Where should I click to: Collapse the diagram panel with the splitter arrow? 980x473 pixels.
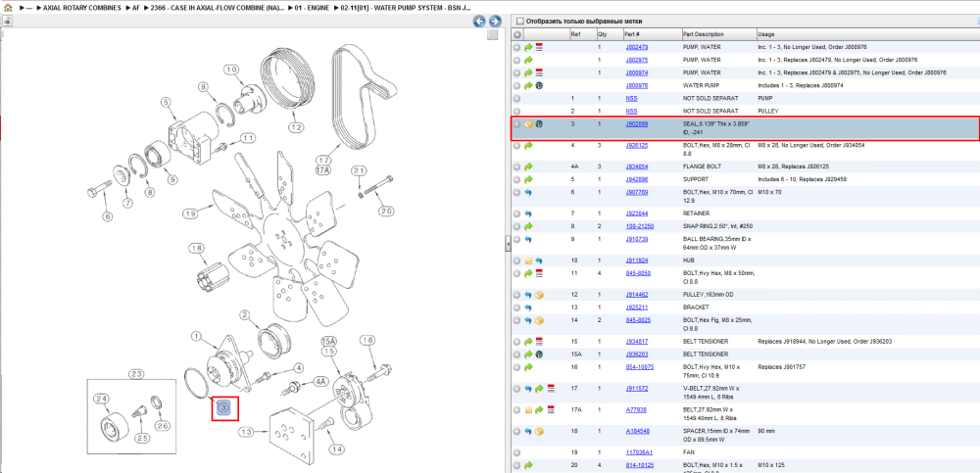click(x=508, y=244)
